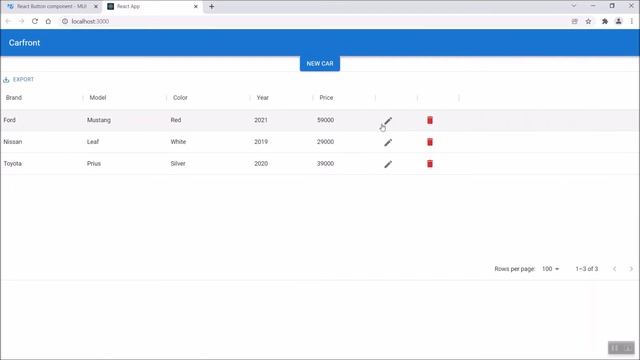Viewport: 640px width, 360px height.
Task: Click the install app icon in address bar
Action: (x=574, y=21)
